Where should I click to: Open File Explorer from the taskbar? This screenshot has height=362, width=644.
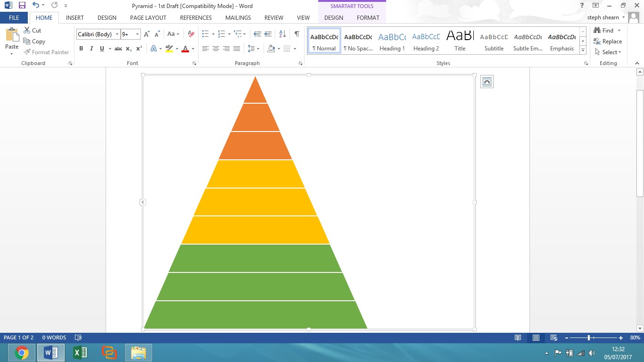pos(139,353)
